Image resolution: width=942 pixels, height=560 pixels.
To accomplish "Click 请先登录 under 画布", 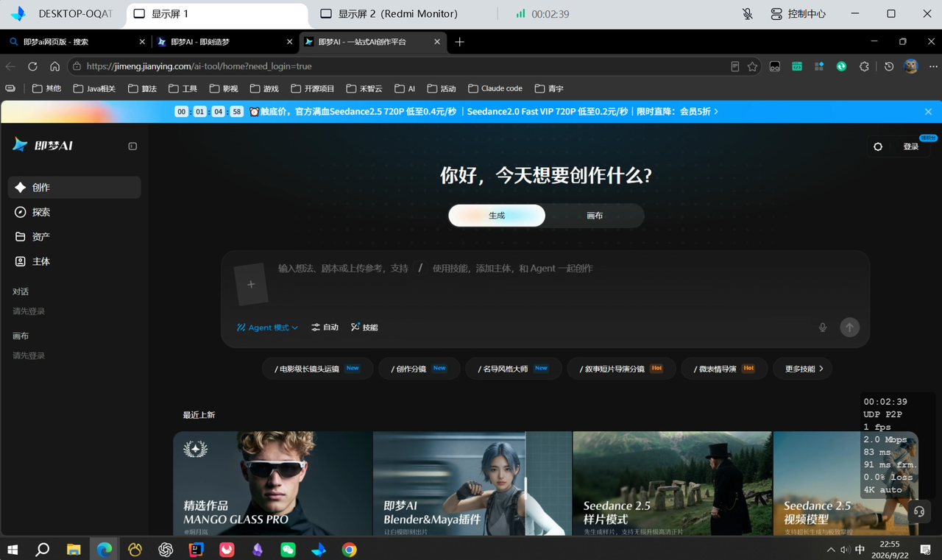I will [x=29, y=355].
